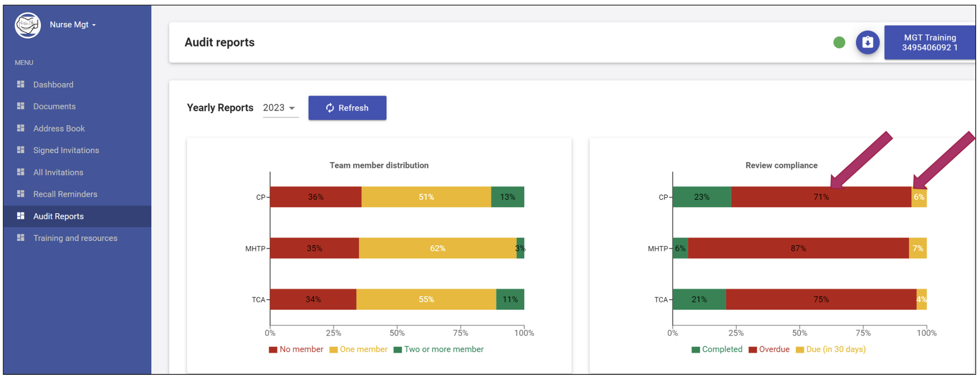The image size is (980, 378).
Task: Open Recall Reminders
Action: tap(65, 194)
